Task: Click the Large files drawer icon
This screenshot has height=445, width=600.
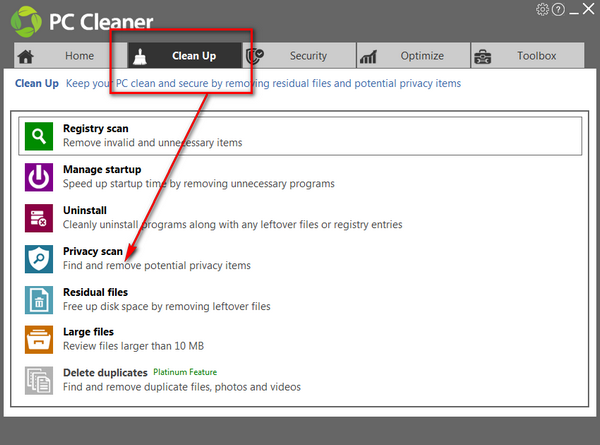Action: (x=39, y=339)
